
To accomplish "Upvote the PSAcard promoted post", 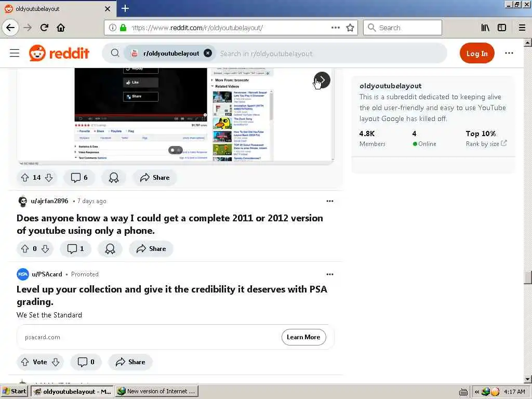I will pyautogui.click(x=25, y=362).
